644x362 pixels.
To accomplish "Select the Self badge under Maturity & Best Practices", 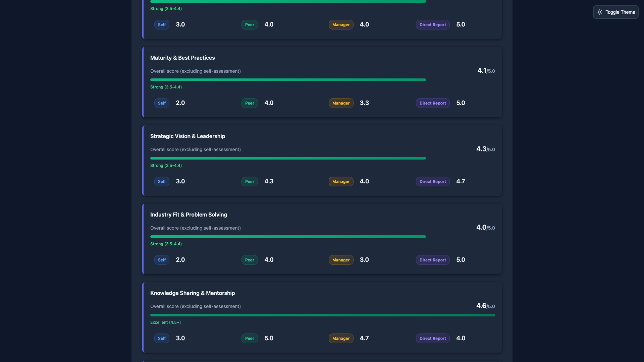I will [x=161, y=103].
